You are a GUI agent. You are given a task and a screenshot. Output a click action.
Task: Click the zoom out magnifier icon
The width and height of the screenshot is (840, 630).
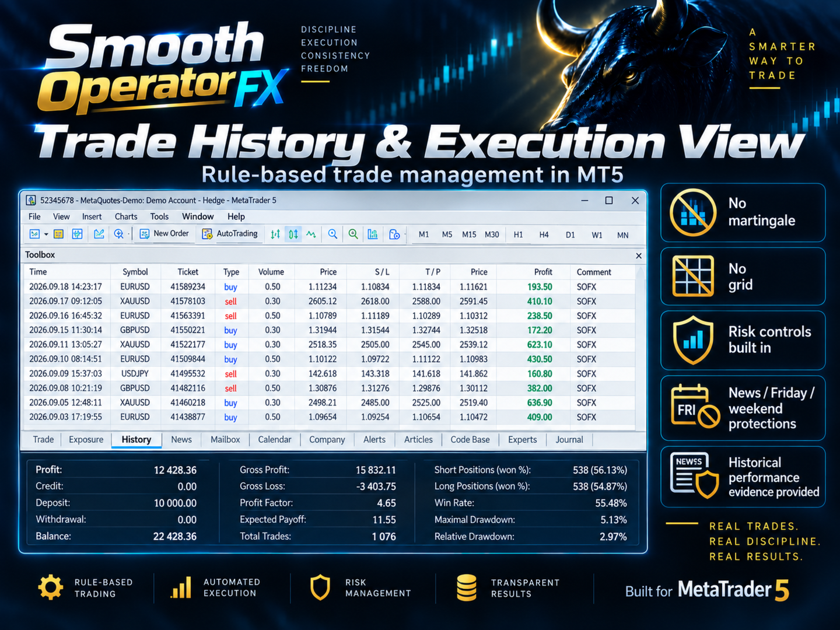click(353, 235)
